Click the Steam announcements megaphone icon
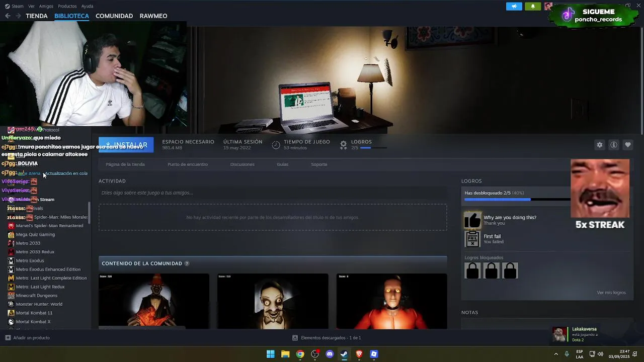This screenshot has width=644, height=362. pos(514,7)
